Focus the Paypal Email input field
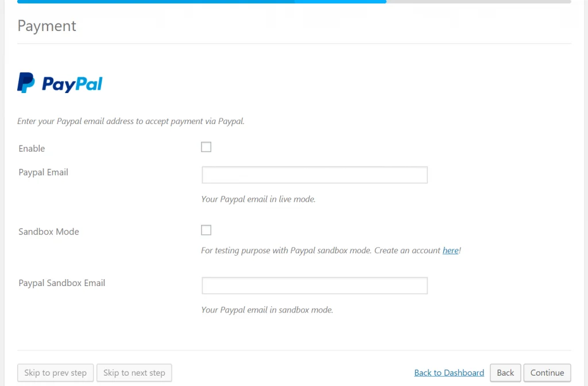This screenshot has width=588, height=386. pos(314,175)
